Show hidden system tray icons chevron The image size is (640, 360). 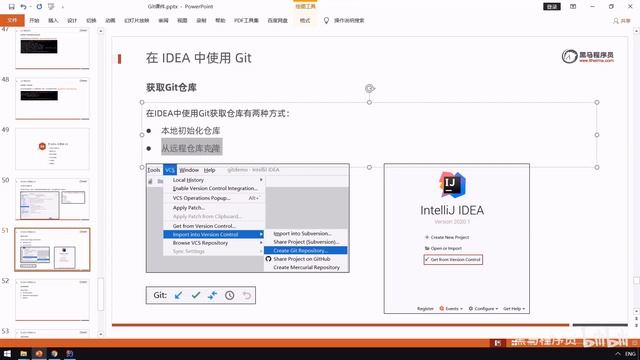(618, 354)
